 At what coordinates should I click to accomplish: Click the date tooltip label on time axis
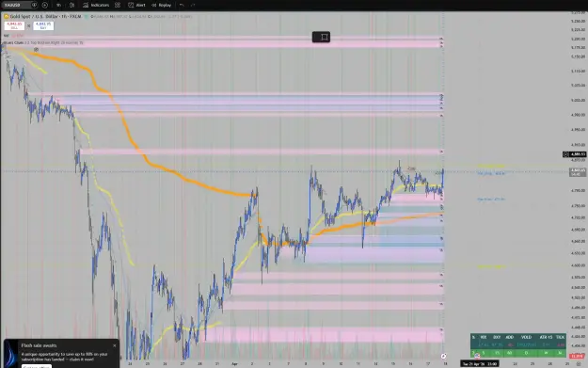pyautogui.click(x=480, y=364)
